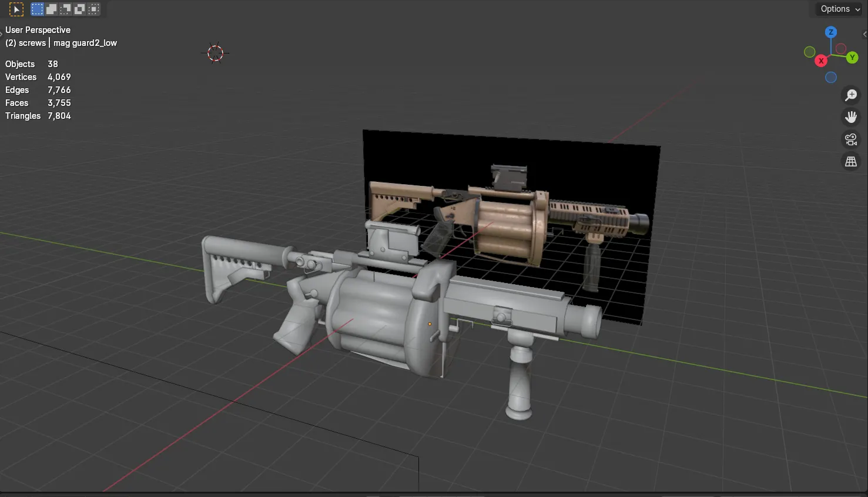This screenshot has width=868, height=497.
Task: Snap view to negative Z axis circle
Action: tap(830, 78)
